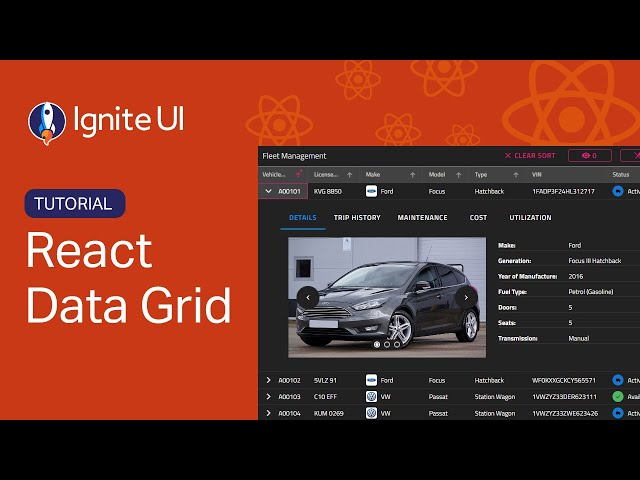Viewport: 640px width, 480px height.
Task: Click Manual transmission value
Action: pyautogui.click(x=578, y=338)
